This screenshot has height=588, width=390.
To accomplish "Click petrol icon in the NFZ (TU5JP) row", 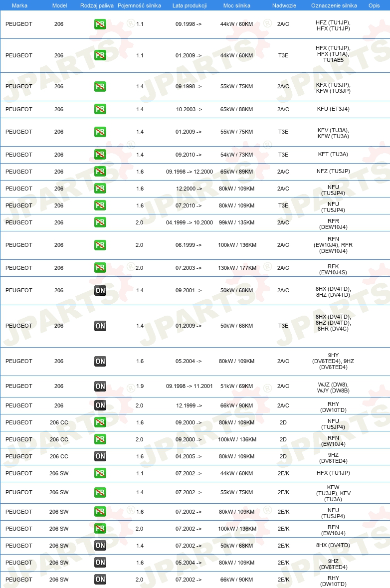I will [100, 172].
